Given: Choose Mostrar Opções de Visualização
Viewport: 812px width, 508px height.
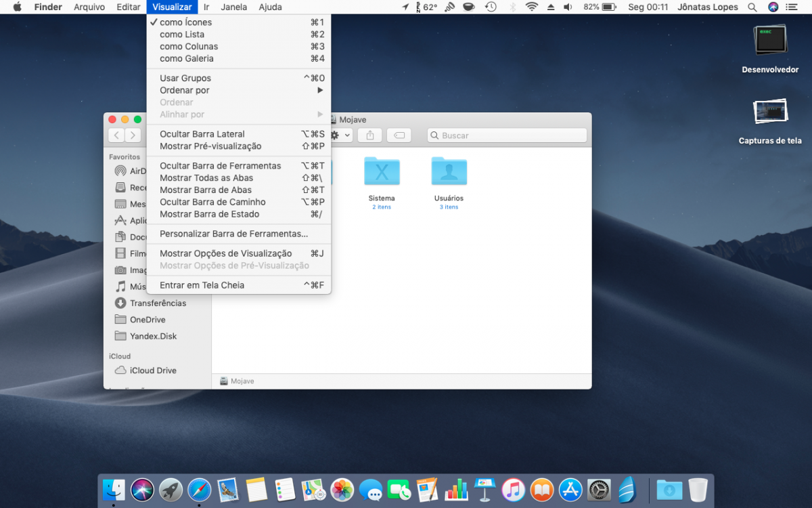Looking at the screenshot, I should [x=239, y=254].
